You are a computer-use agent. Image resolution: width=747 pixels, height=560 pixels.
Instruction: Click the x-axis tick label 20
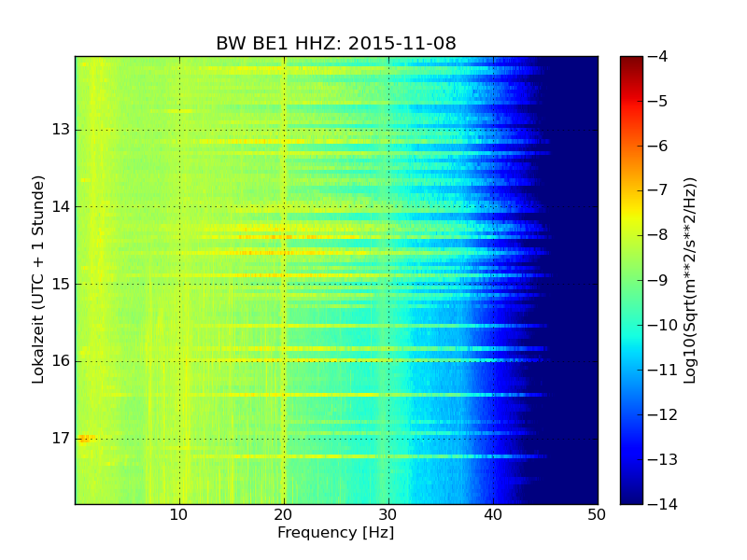(284, 515)
